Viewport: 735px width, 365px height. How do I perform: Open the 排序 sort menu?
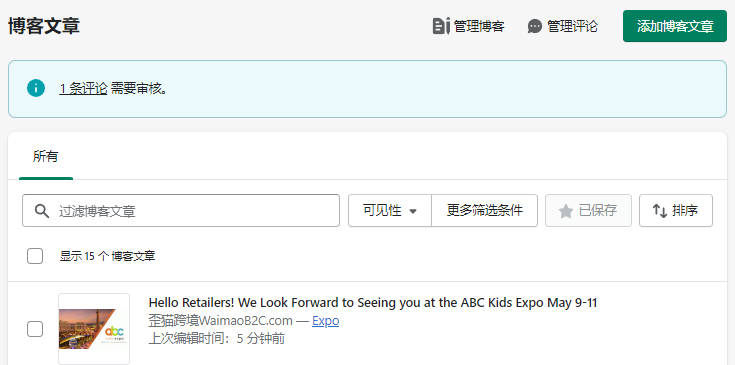(675, 211)
